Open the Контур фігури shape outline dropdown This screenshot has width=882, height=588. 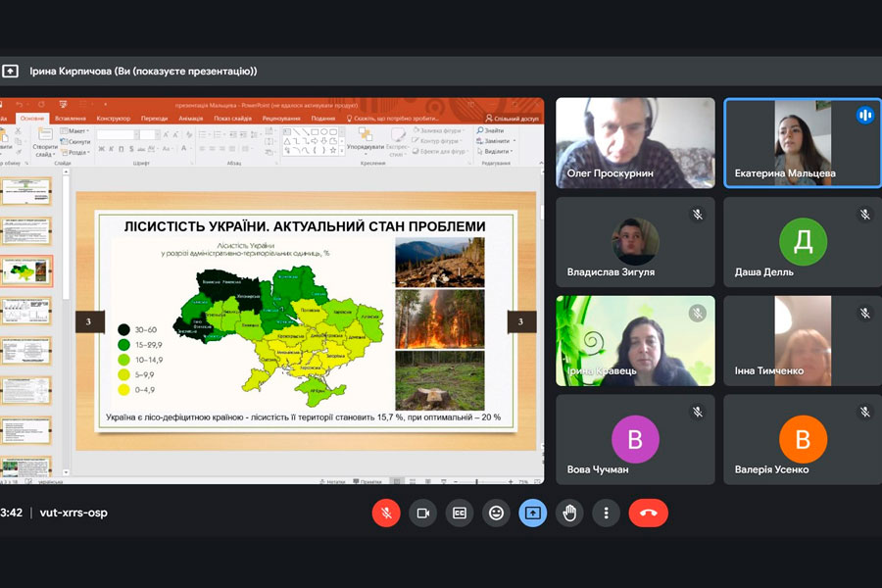click(439, 141)
